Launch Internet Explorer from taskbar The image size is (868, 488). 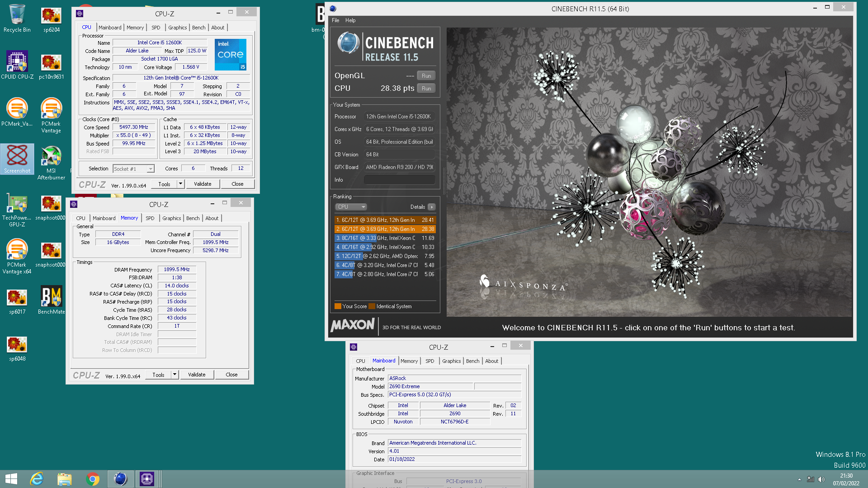[37, 479]
